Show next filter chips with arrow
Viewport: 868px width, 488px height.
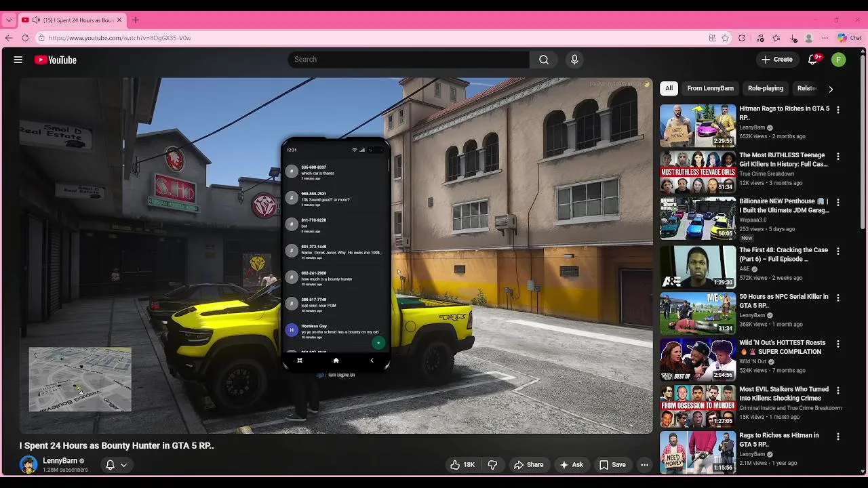(831, 89)
